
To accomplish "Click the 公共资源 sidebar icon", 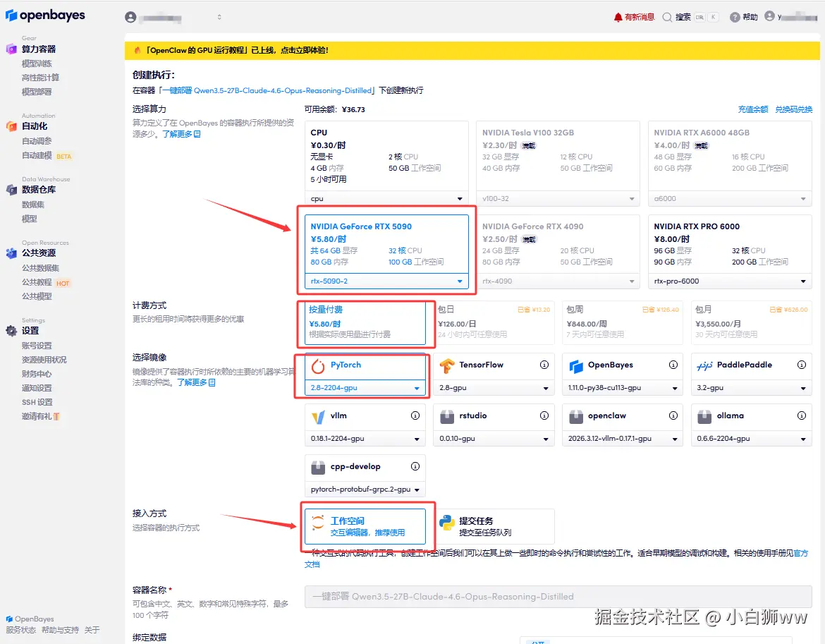I will pyautogui.click(x=11, y=253).
